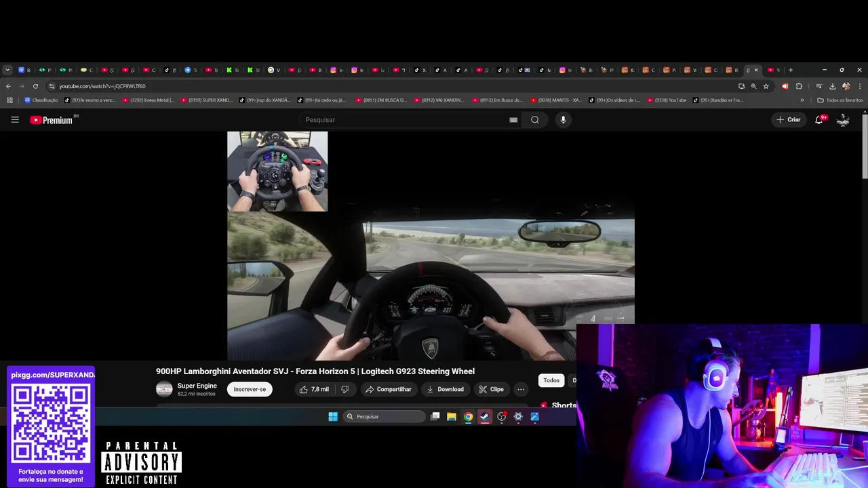Open the on-screen keyboard icon in search box
Screen dimensions: 868x488
(x=513, y=120)
